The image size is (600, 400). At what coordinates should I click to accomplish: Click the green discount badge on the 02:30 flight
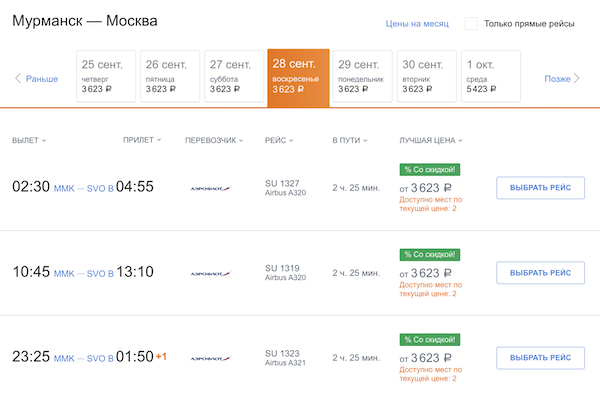[429, 169]
